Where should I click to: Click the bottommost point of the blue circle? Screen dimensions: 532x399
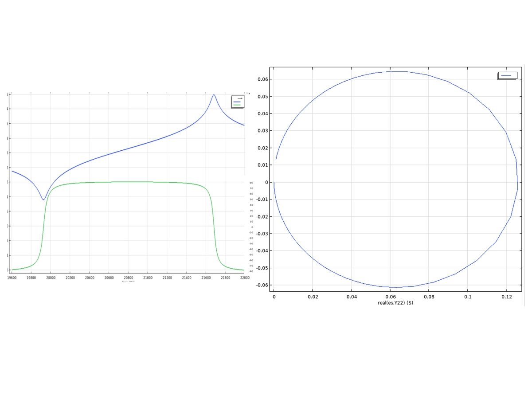click(x=396, y=287)
